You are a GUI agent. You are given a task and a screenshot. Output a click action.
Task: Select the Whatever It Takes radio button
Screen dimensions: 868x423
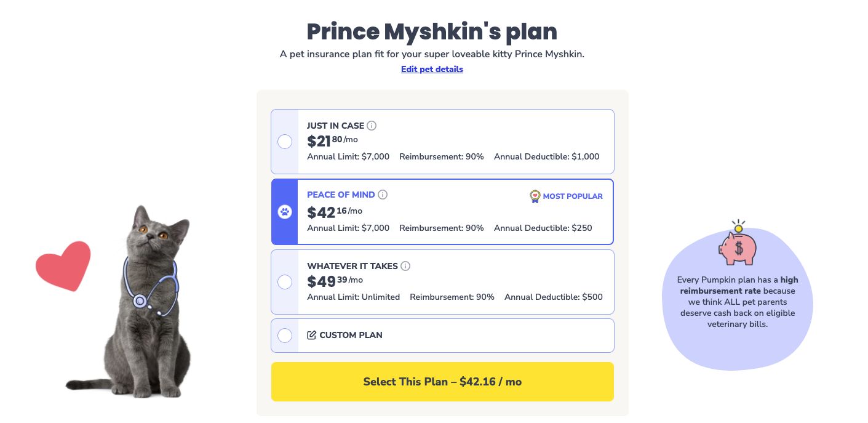pyautogui.click(x=285, y=282)
